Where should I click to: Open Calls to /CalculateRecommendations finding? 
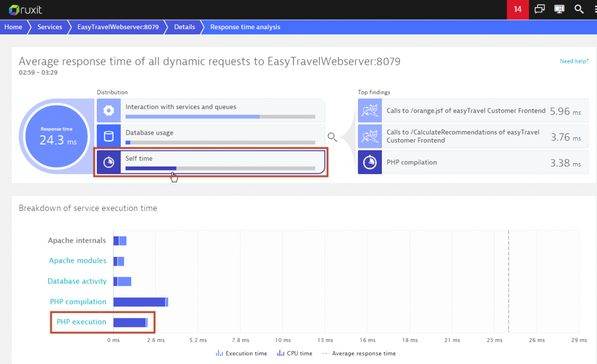click(473, 136)
